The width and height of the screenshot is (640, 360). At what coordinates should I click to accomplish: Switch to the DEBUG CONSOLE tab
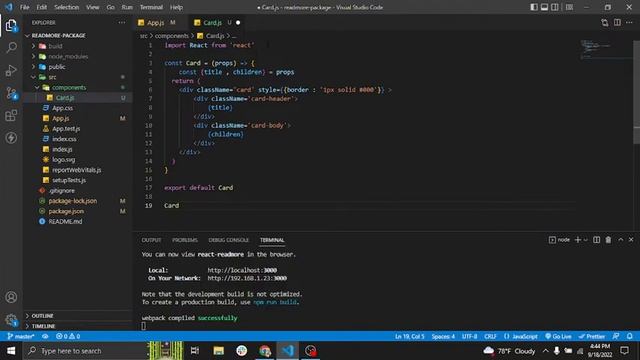pyautogui.click(x=229, y=240)
